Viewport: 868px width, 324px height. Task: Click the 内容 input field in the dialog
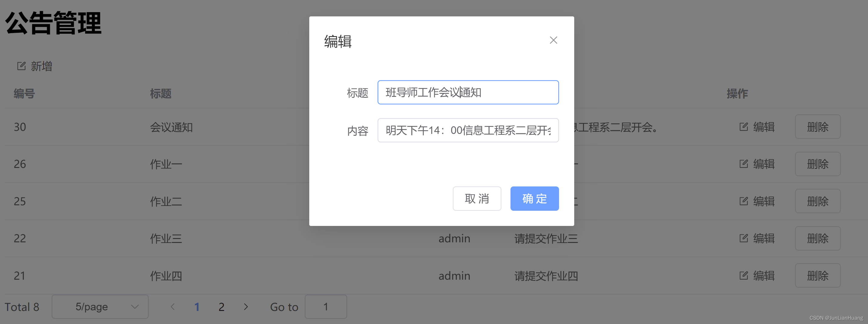468,130
